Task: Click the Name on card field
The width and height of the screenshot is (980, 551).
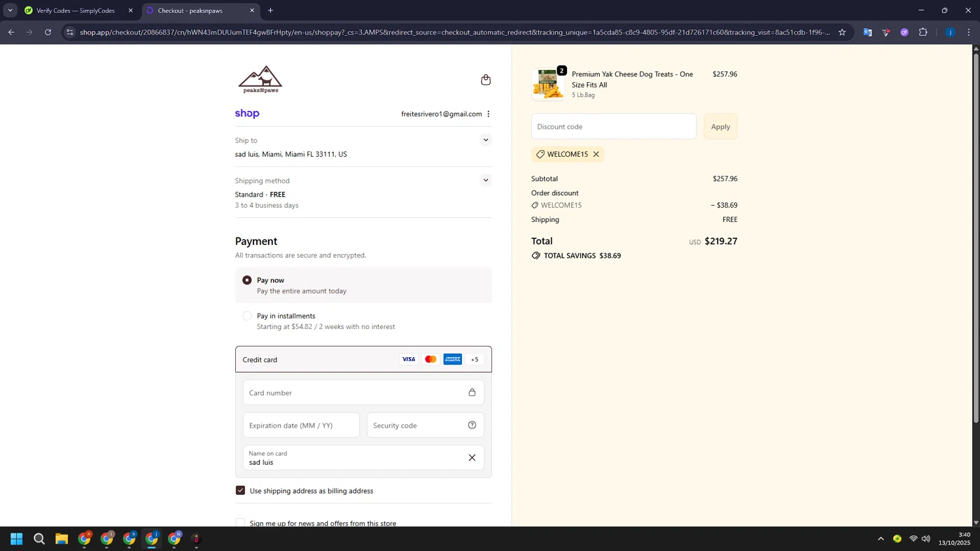Action: coord(363,458)
